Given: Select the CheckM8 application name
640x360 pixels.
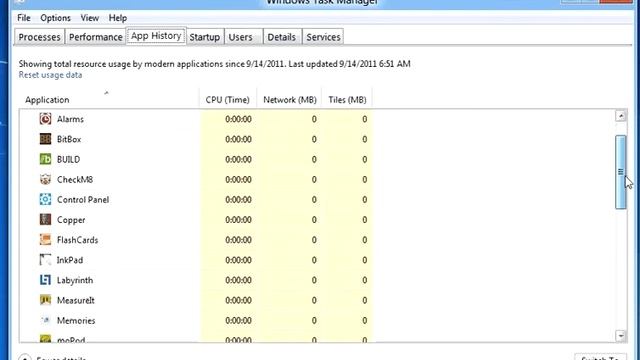Looking at the screenshot, I should 75,180.
